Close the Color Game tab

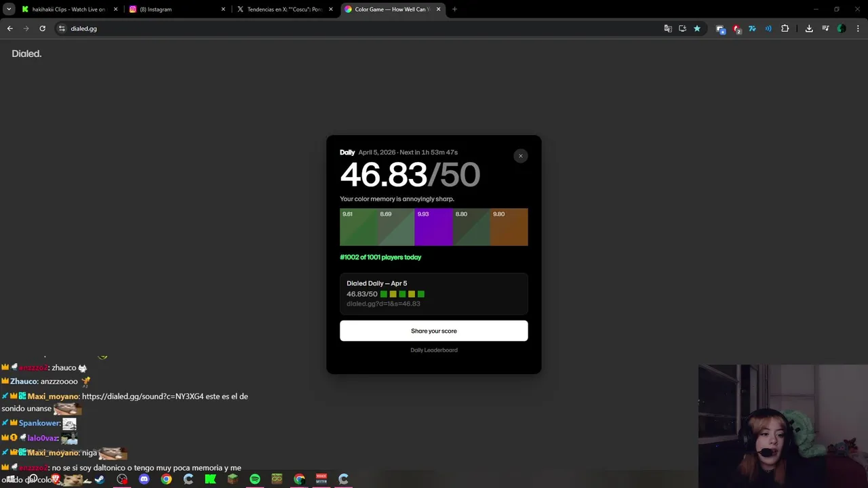pos(439,9)
